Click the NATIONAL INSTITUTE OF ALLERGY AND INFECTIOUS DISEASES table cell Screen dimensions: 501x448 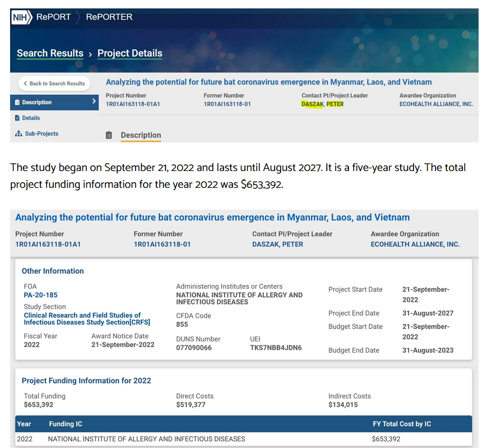pos(147,439)
